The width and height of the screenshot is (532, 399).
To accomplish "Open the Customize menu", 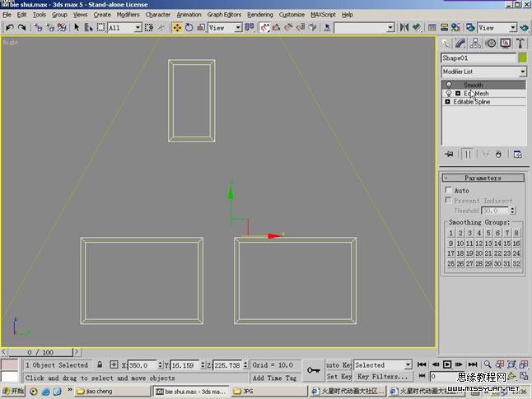I will pyautogui.click(x=292, y=15).
